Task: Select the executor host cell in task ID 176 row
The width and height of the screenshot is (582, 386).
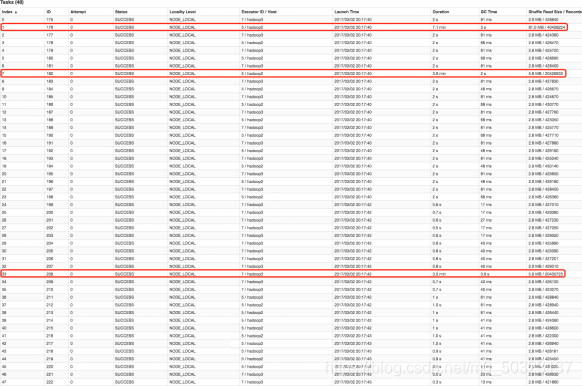Action: (252, 27)
